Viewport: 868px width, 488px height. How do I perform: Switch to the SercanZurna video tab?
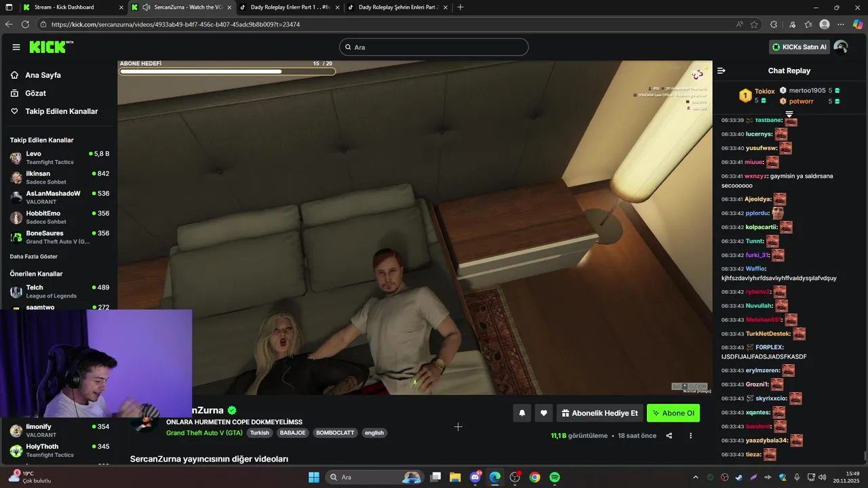pos(182,7)
